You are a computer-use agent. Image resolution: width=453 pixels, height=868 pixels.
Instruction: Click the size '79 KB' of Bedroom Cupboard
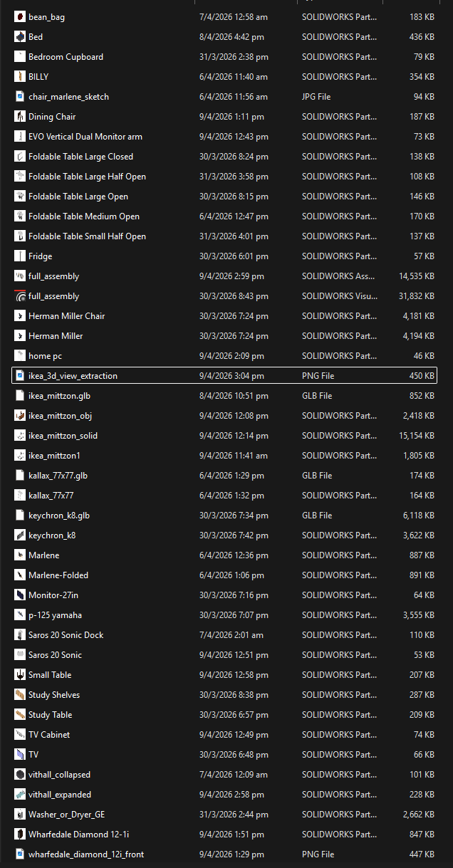pos(423,56)
